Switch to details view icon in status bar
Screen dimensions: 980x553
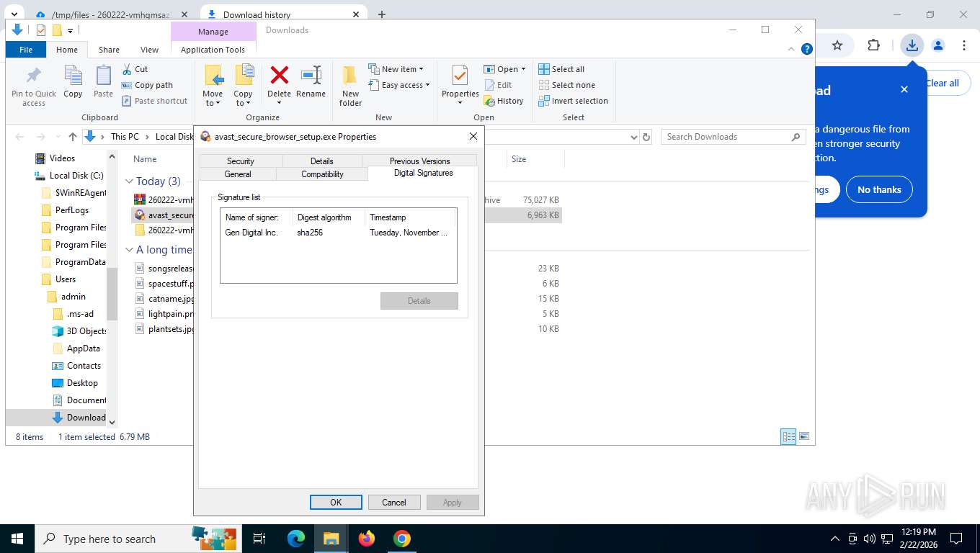point(789,436)
